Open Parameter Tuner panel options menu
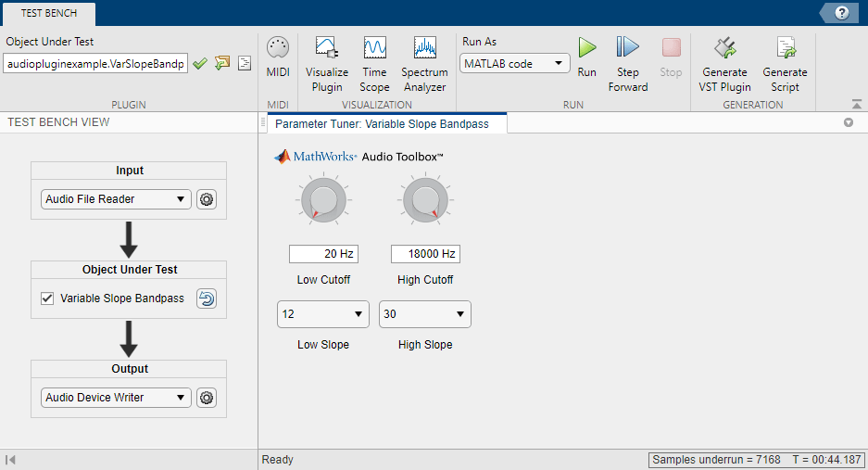This screenshot has width=868, height=470. pos(848,122)
